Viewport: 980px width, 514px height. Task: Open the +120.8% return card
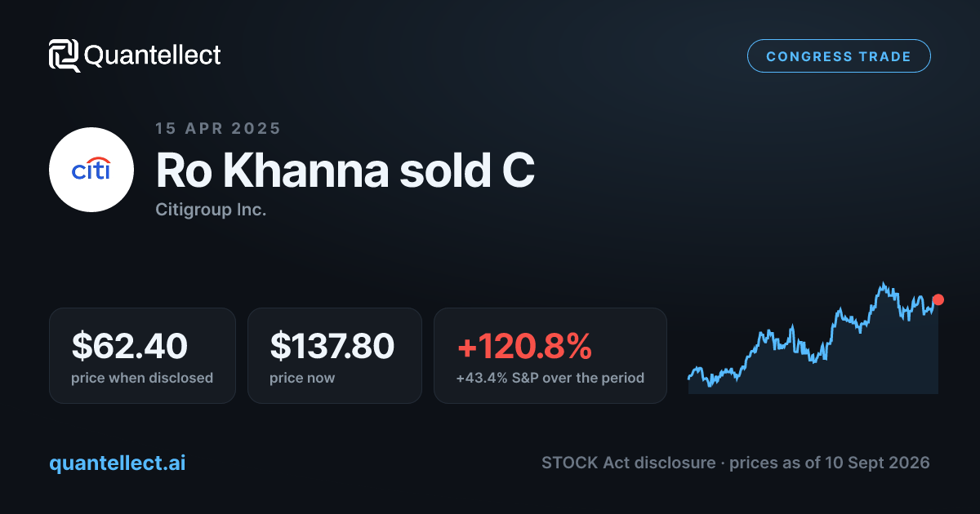pyautogui.click(x=550, y=355)
